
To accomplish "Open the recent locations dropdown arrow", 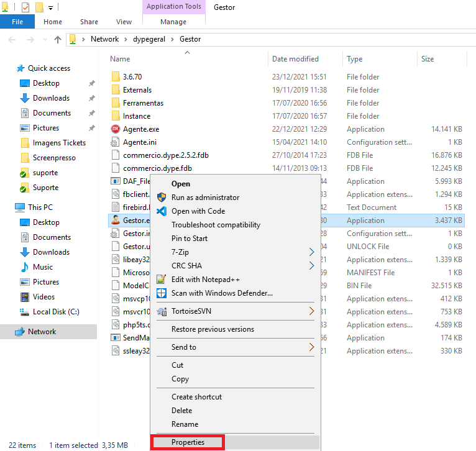I will [x=45, y=40].
